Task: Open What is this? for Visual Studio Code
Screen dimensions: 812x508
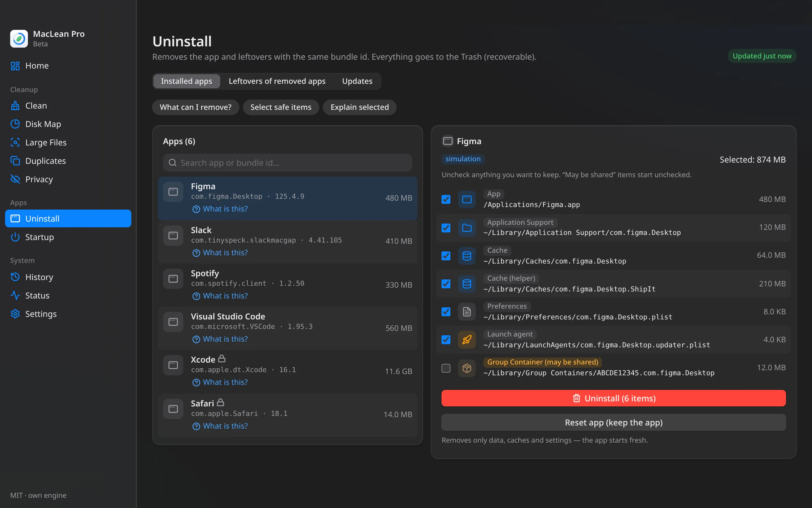Action: coord(220,339)
